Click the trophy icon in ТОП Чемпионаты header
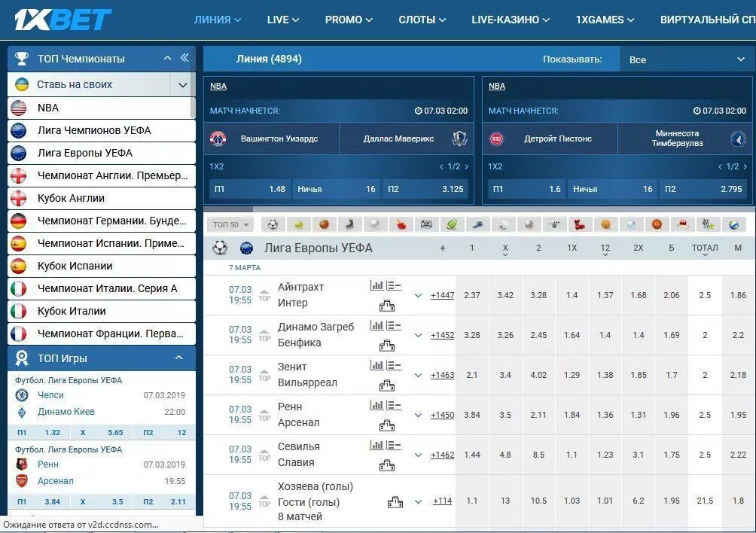Image resolution: width=756 pixels, height=533 pixels. 22,59
